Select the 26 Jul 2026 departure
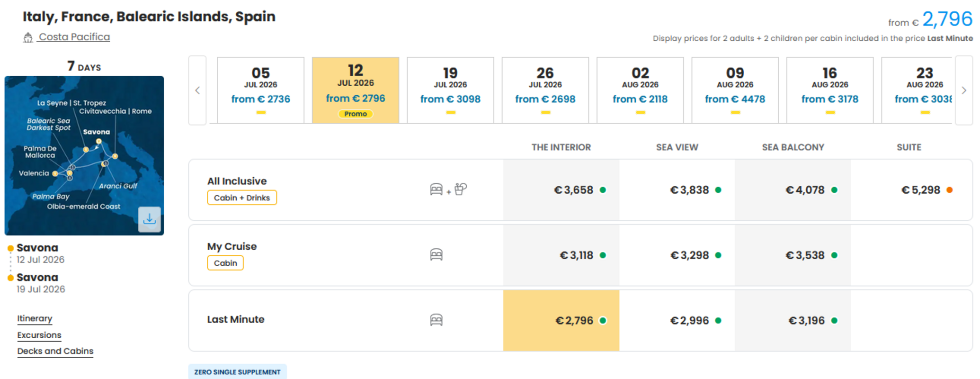The height and width of the screenshot is (379, 980). [x=545, y=90]
